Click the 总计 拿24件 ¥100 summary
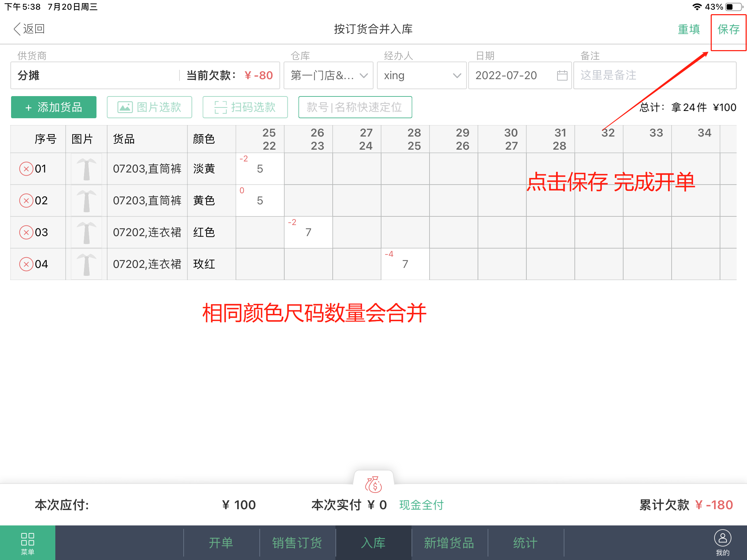The height and width of the screenshot is (560, 747). pyautogui.click(x=688, y=108)
